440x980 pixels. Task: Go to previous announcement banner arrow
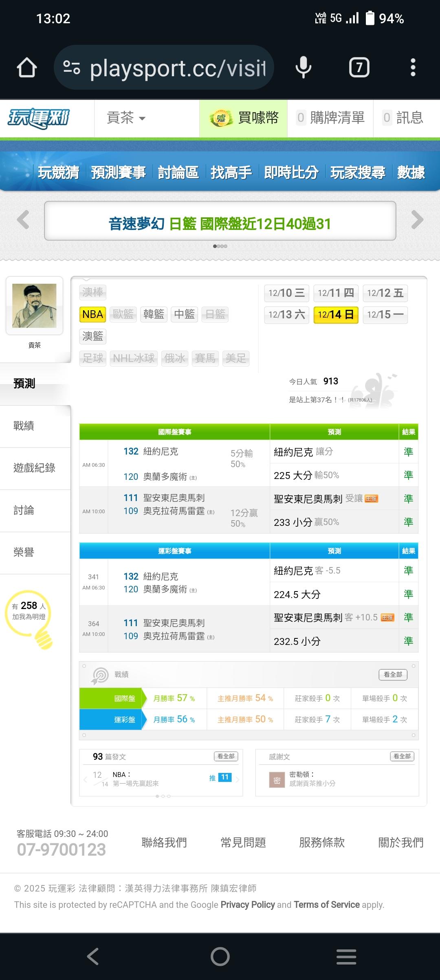[23, 220]
